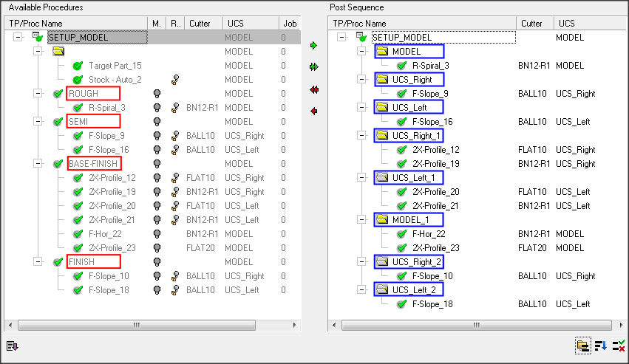
Task: Select F-Slope_10 in Available Procedures
Action: [x=109, y=276]
